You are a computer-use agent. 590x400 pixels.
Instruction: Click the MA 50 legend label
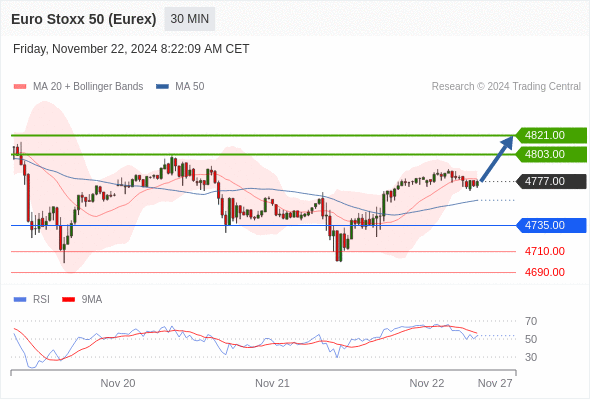190,87
